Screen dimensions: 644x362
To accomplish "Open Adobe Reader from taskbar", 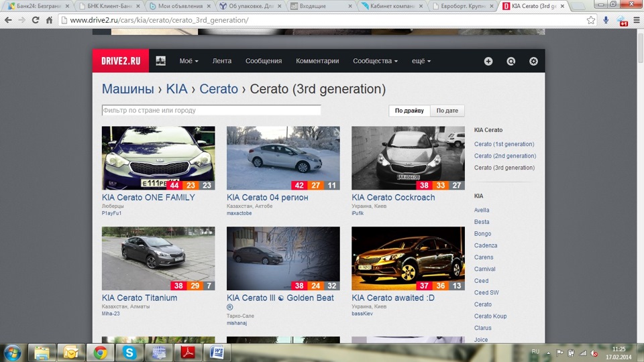I will pos(188,353).
